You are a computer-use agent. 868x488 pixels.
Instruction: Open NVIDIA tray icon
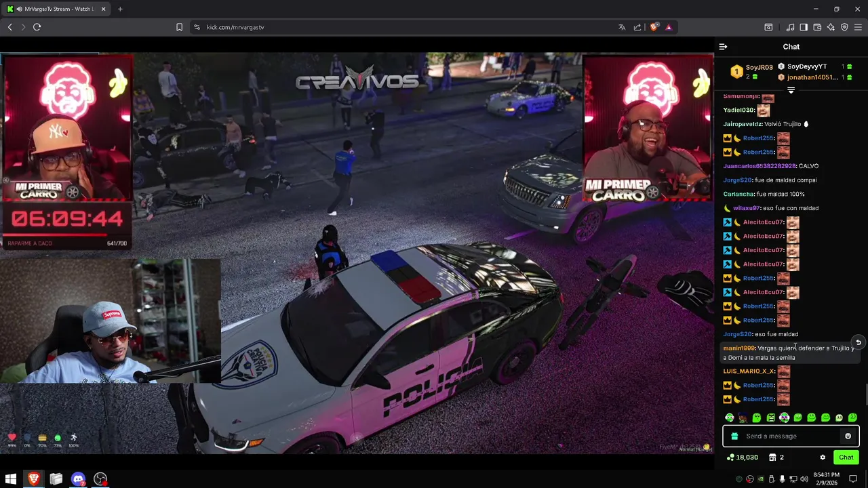click(x=761, y=479)
